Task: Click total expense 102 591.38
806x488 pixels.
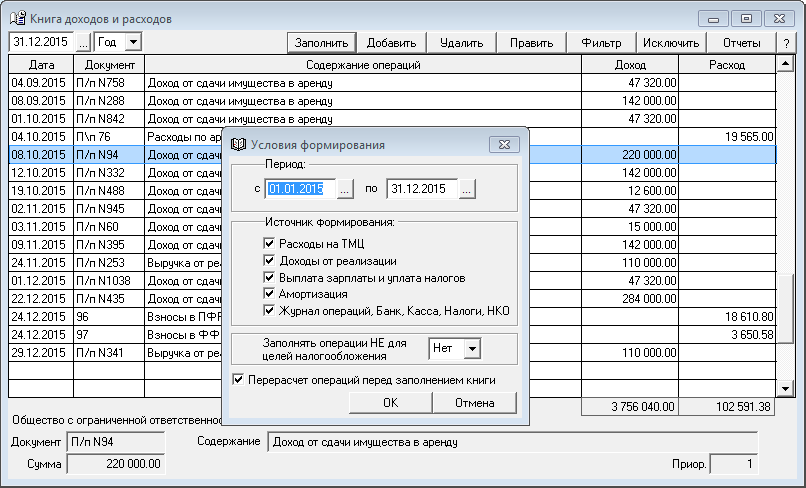Action: (726, 407)
